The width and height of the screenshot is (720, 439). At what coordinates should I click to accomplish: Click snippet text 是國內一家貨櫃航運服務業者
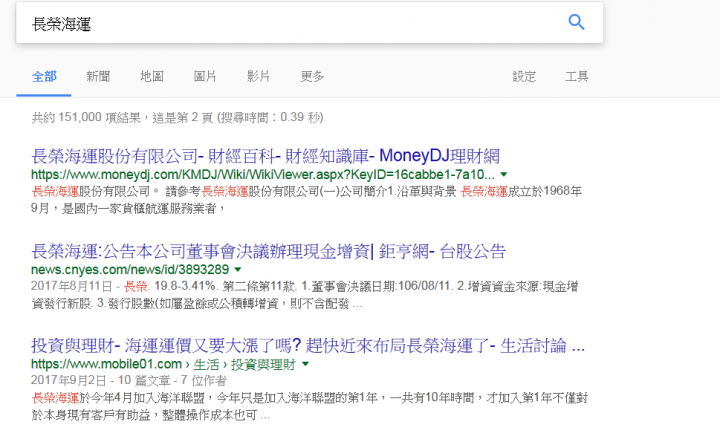139,208
